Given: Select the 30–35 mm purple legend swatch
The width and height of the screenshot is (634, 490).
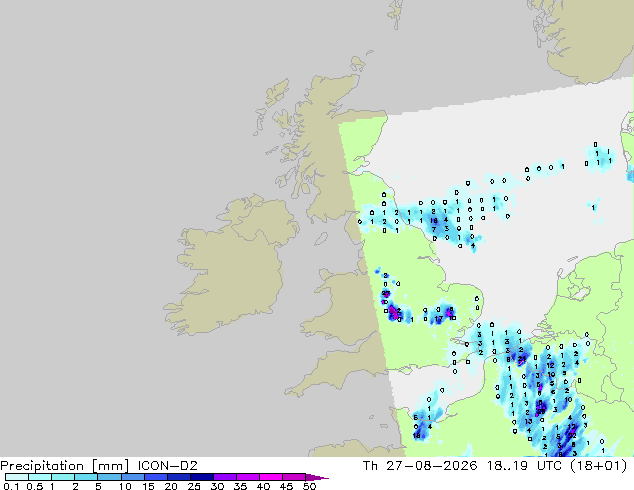Looking at the screenshot, I should (x=225, y=477).
